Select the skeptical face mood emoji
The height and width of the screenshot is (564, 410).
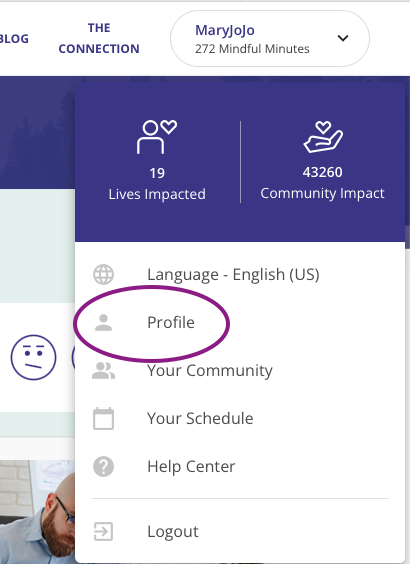(33, 357)
